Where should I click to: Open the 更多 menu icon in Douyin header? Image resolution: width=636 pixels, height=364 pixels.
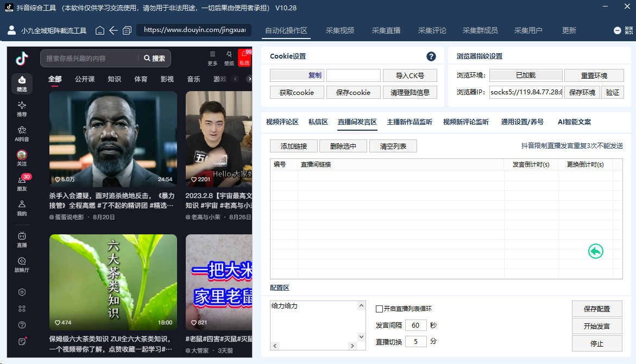212,58
